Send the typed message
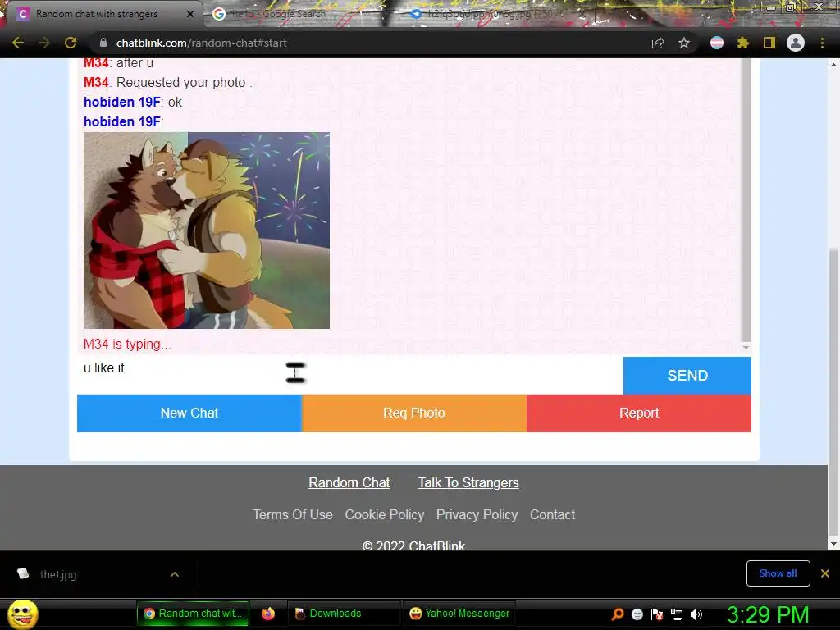The image size is (840, 630). [687, 376]
